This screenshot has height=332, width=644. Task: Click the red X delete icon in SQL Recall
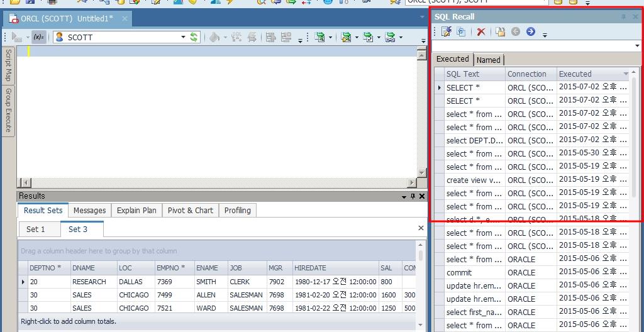point(481,32)
